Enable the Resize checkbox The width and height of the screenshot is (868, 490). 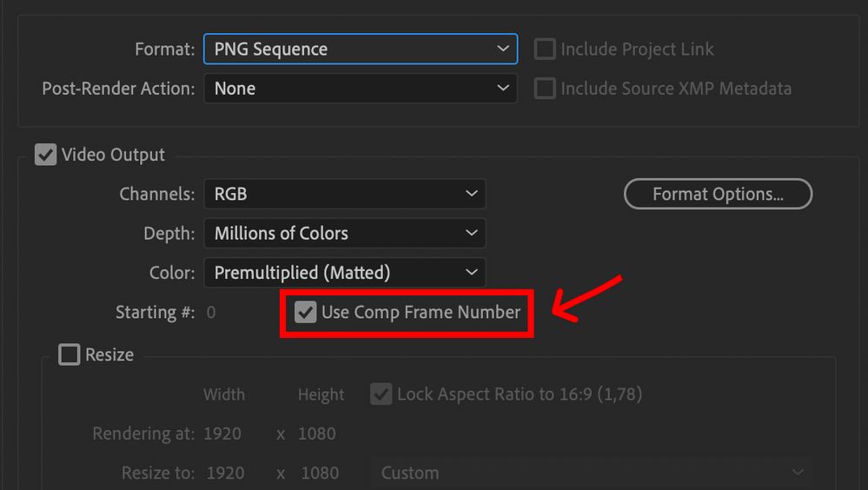click(x=69, y=354)
